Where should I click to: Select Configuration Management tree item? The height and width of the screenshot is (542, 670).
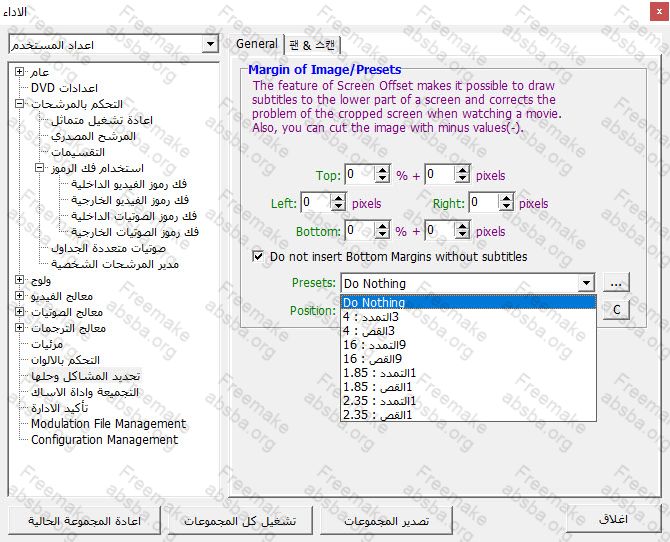[104, 439]
